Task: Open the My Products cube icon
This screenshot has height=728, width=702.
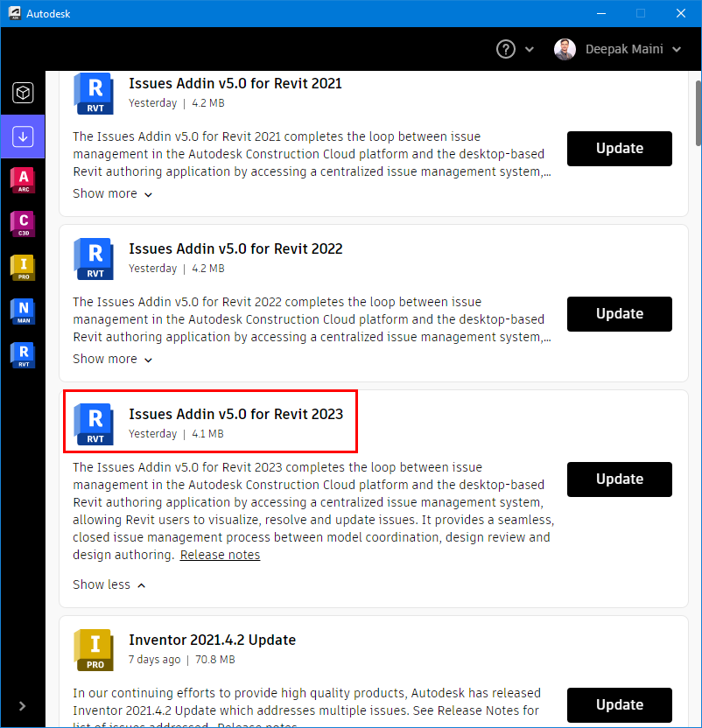Action: pos(23,93)
